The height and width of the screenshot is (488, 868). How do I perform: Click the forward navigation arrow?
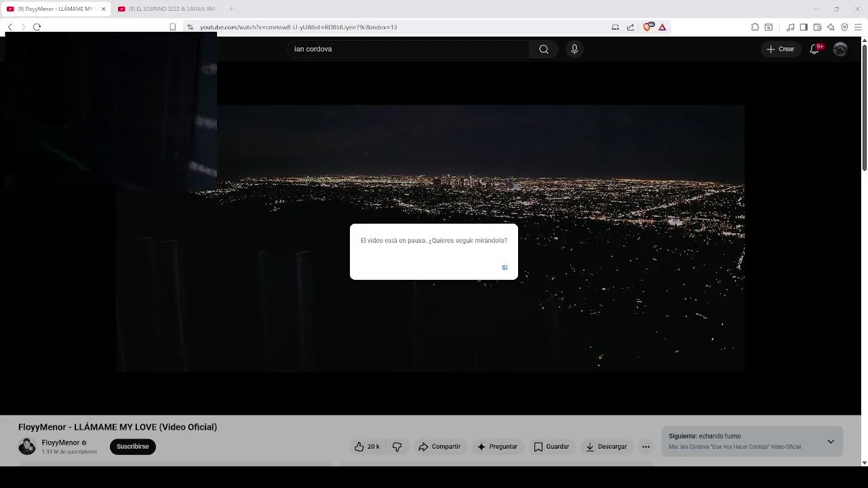coord(23,27)
